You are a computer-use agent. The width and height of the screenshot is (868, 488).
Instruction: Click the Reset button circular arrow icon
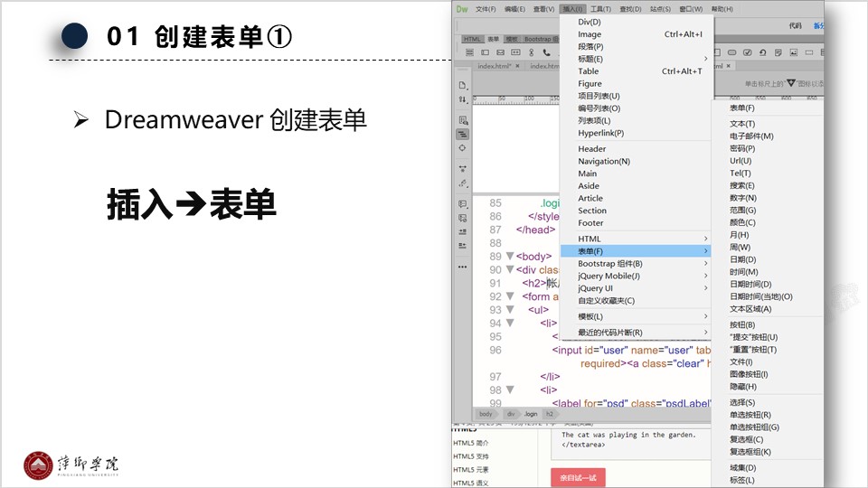(763, 52)
